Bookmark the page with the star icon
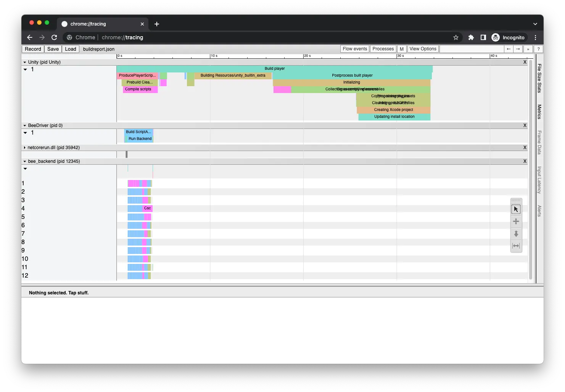Screen dimensions: 565x392 [456, 37]
